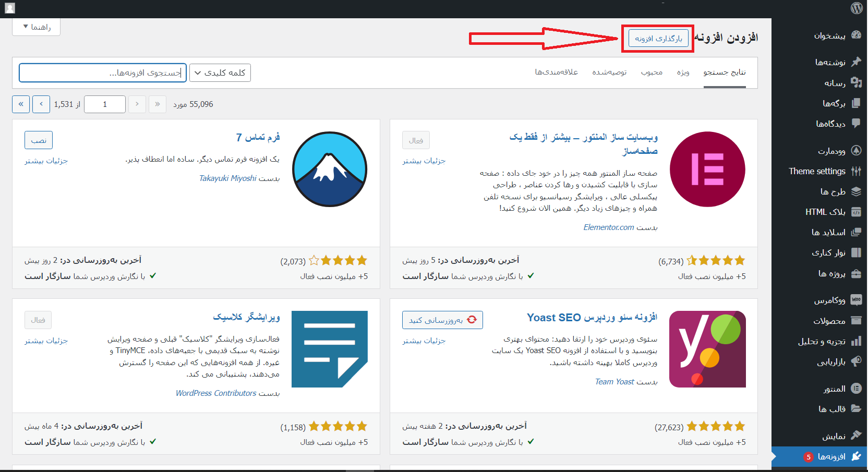This screenshot has width=868, height=472.
Task: Open بازاریابی megaphone icon
Action: pyautogui.click(x=856, y=361)
